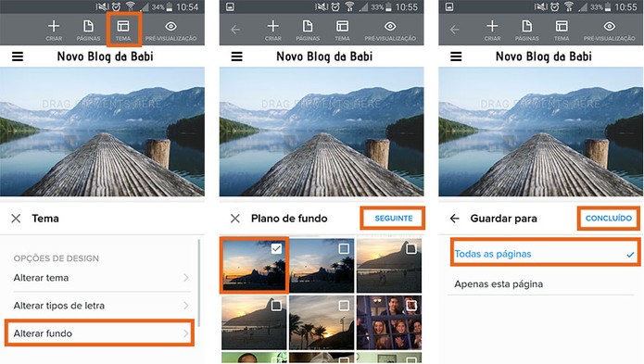The width and height of the screenshot is (644, 364).
Task: Uncheck the selected sunset background thumbnail checkbox
Action: pyautogui.click(x=276, y=248)
